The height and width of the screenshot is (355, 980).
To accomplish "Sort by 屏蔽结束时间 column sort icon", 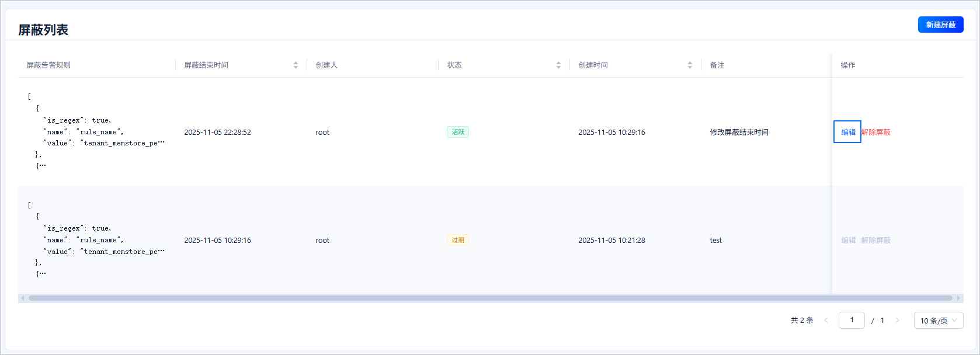I will (x=296, y=65).
